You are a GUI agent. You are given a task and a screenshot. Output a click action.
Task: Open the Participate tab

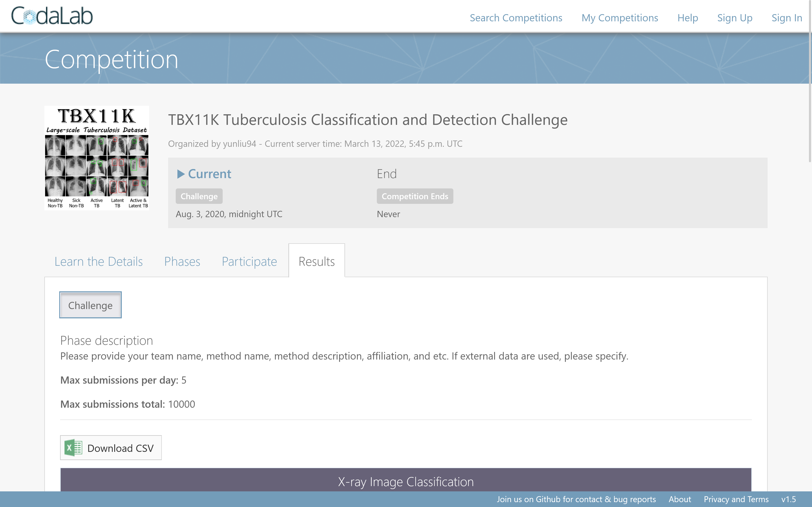[x=249, y=262]
